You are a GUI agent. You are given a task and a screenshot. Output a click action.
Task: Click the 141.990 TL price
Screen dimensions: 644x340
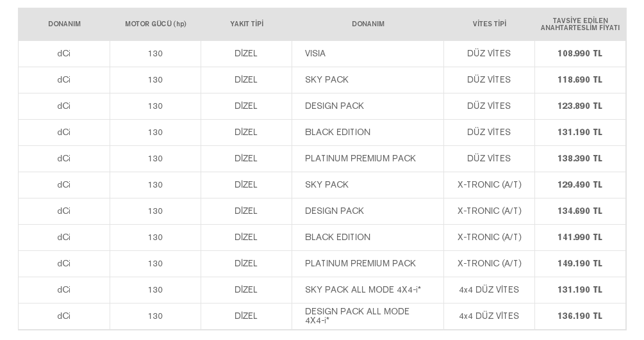tap(580, 238)
